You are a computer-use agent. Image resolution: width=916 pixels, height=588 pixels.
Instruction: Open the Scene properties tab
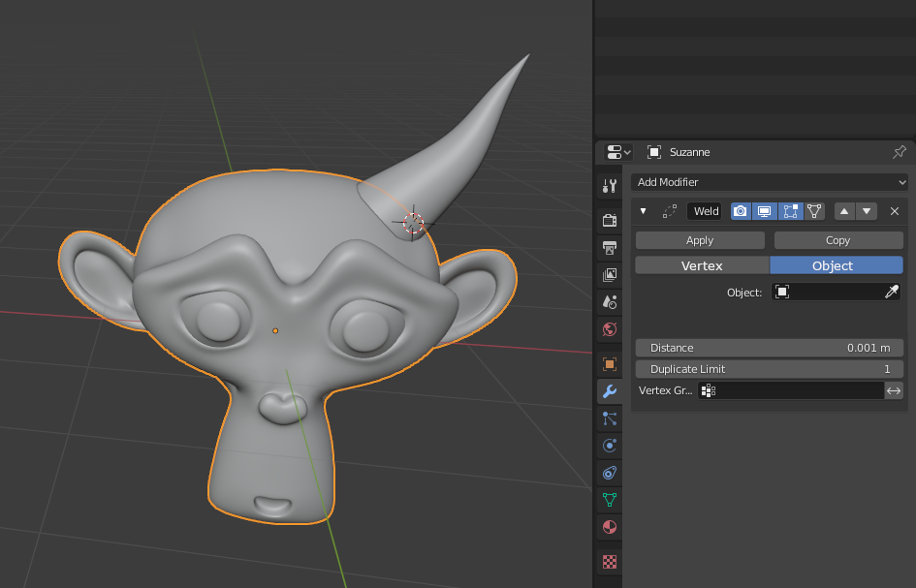[x=610, y=302]
